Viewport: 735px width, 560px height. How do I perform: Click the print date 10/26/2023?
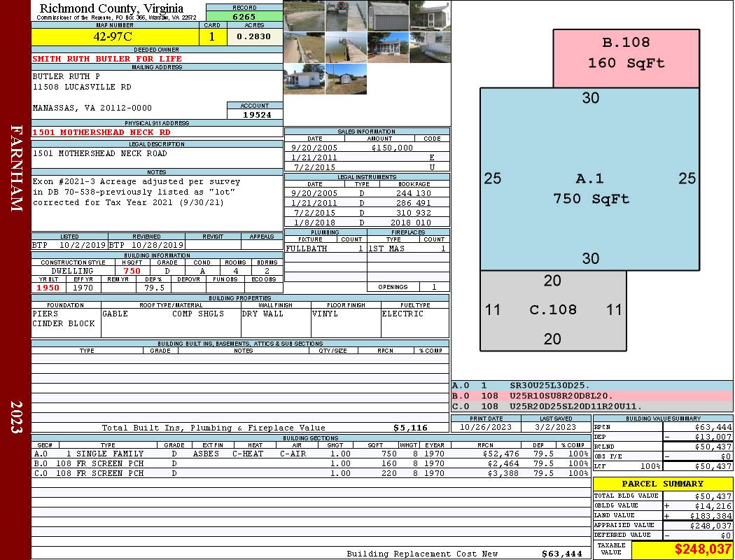coord(486,427)
